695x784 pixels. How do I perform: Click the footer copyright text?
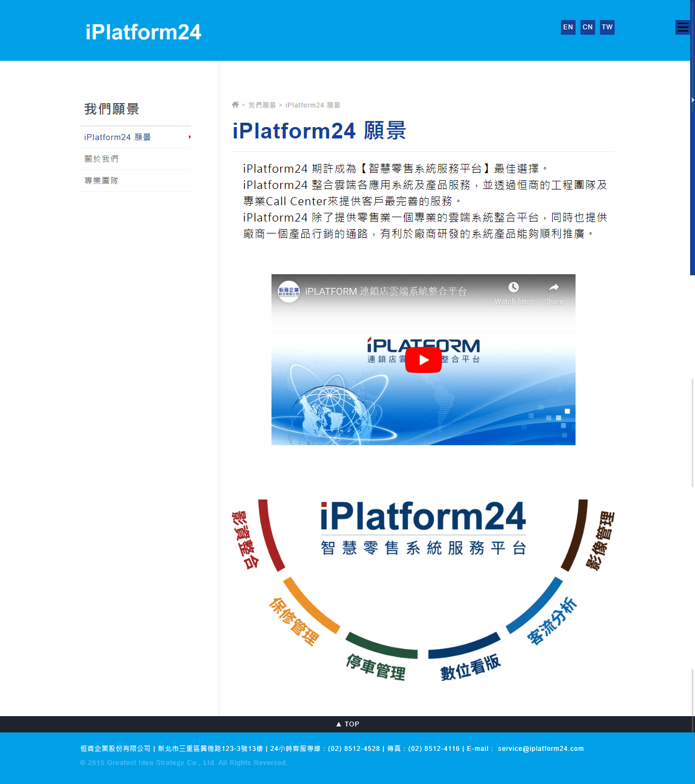tap(184, 763)
